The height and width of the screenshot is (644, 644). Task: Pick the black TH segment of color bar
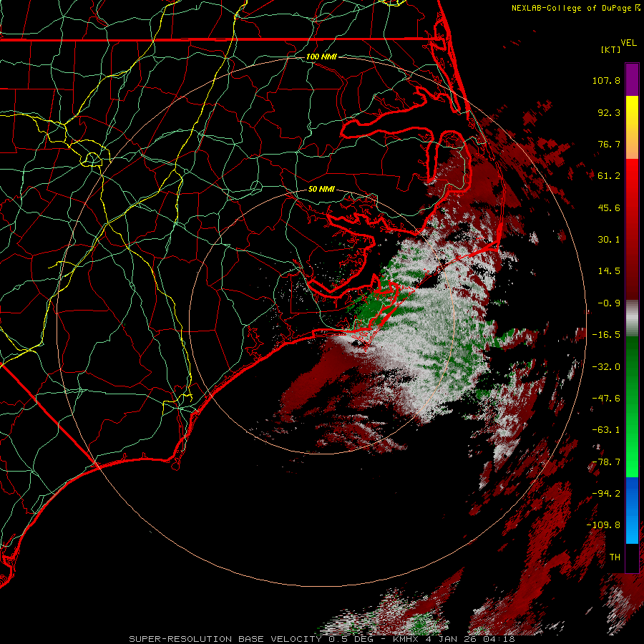[x=632, y=557]
